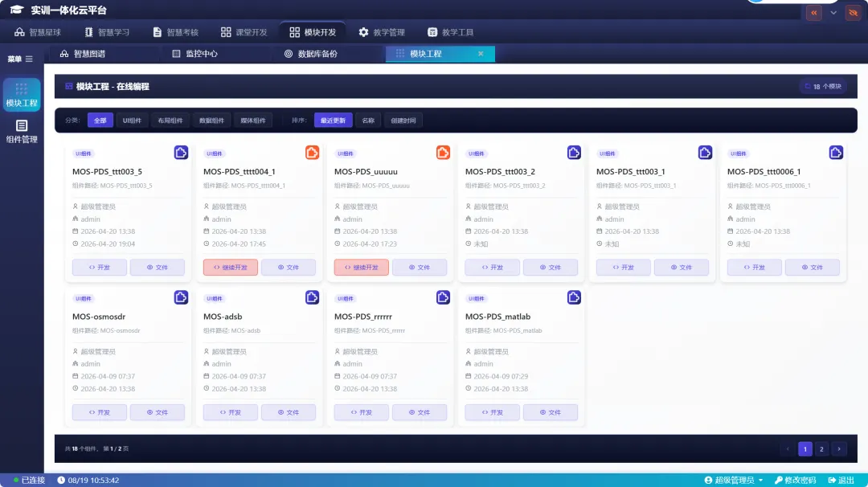Open 教学工具 top menu
The image size is (868, 487).
coord(450,32)
